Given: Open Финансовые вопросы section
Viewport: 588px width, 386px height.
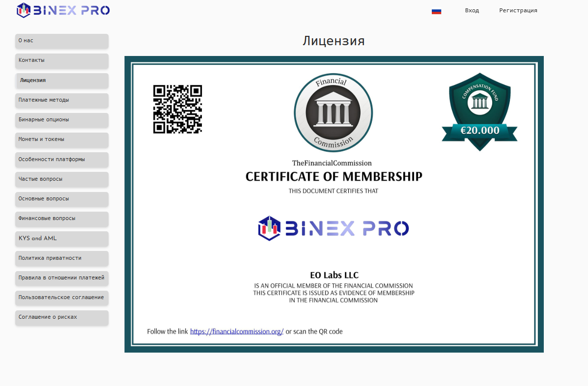Looking at the screenshot, I should pos(62,219).
